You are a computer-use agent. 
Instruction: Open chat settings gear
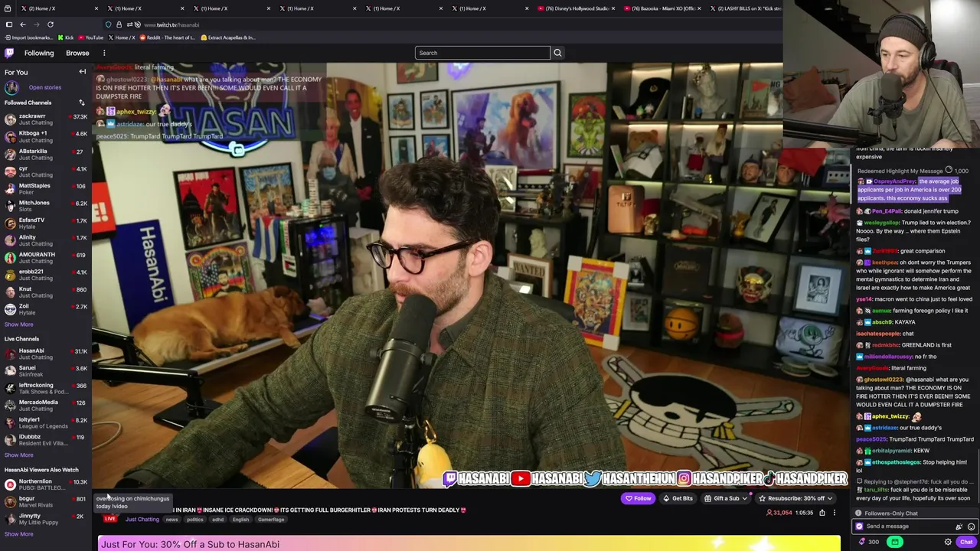(x=948, y=542)
